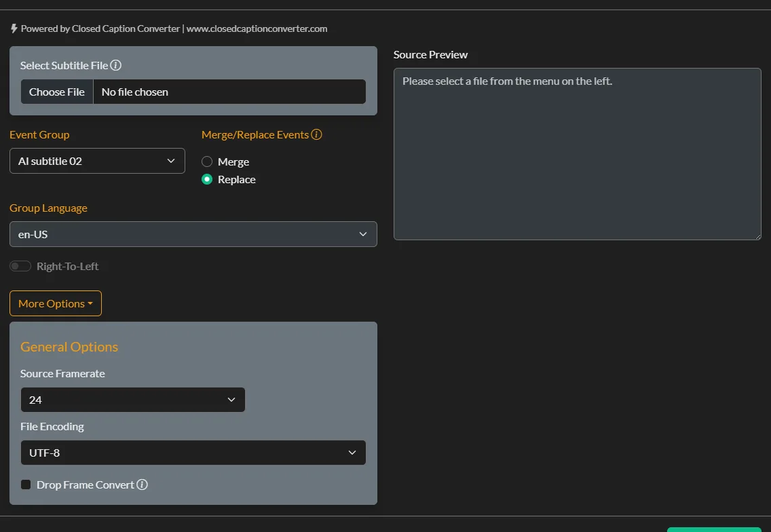
Task: Open the File Encoding UTF-8 dropdown
Action: [x=193, y=453]
